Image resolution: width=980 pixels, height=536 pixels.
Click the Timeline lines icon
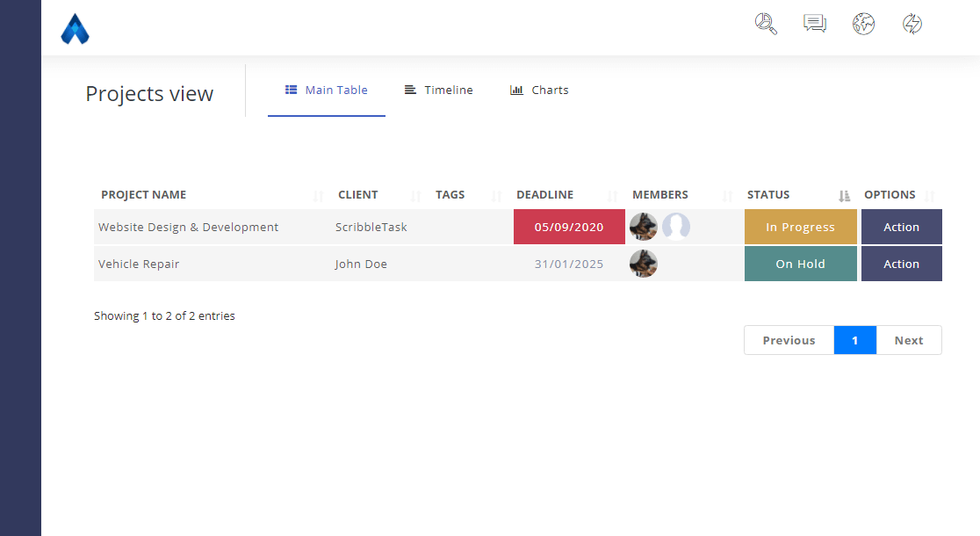[x=409, y=89]
